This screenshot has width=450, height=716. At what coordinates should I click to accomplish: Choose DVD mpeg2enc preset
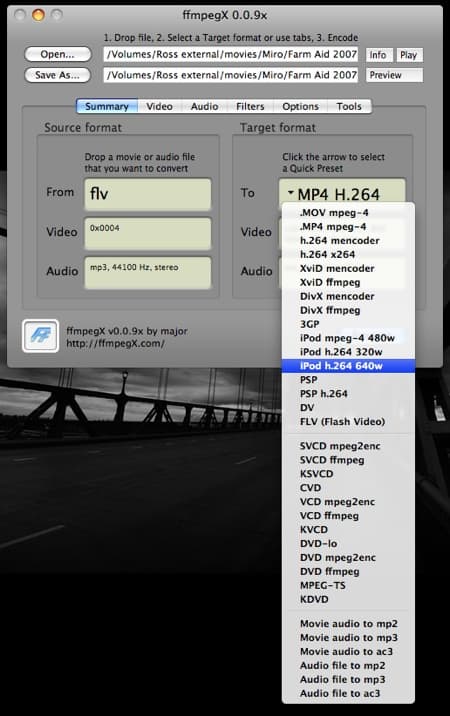[x=348, y=558]
